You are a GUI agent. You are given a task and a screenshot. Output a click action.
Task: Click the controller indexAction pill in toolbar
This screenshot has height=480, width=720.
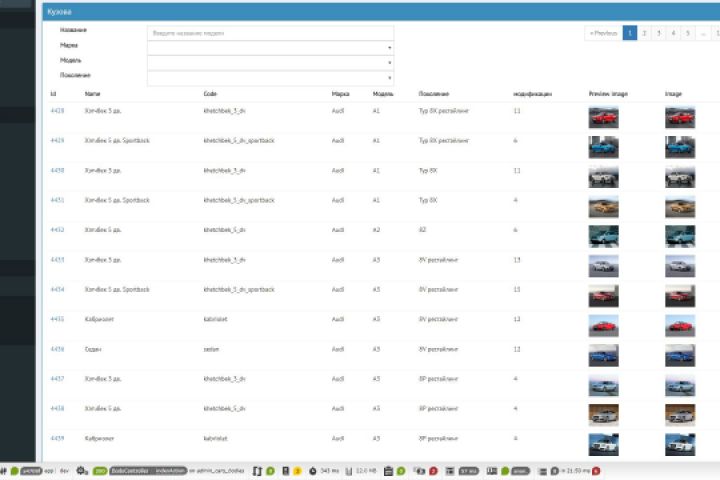(x=148, y=471)
